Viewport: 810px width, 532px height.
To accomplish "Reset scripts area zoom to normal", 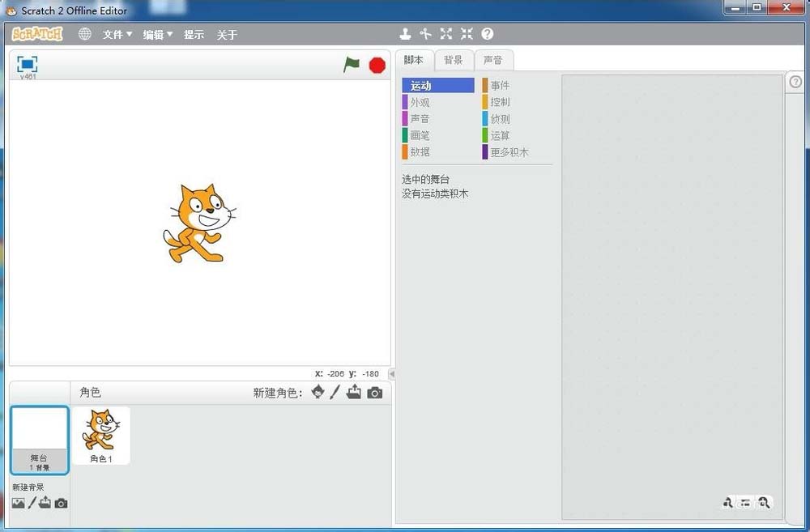I will click(745, 503).
